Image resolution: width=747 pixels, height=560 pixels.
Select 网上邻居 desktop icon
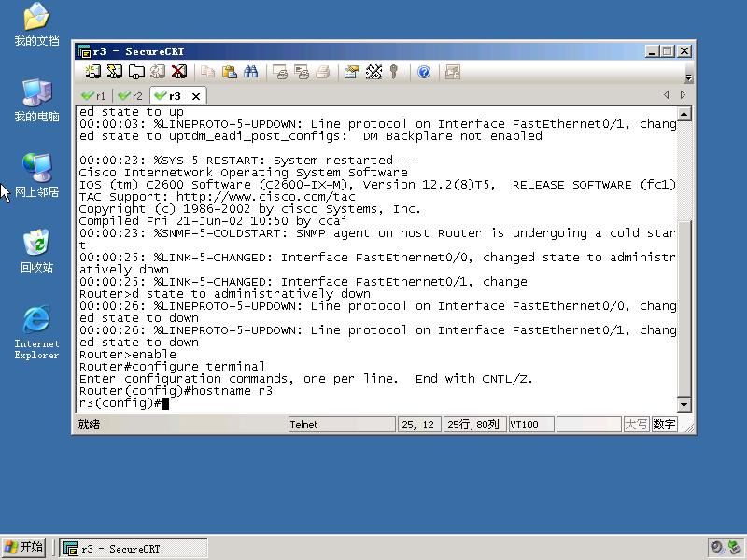36,175
